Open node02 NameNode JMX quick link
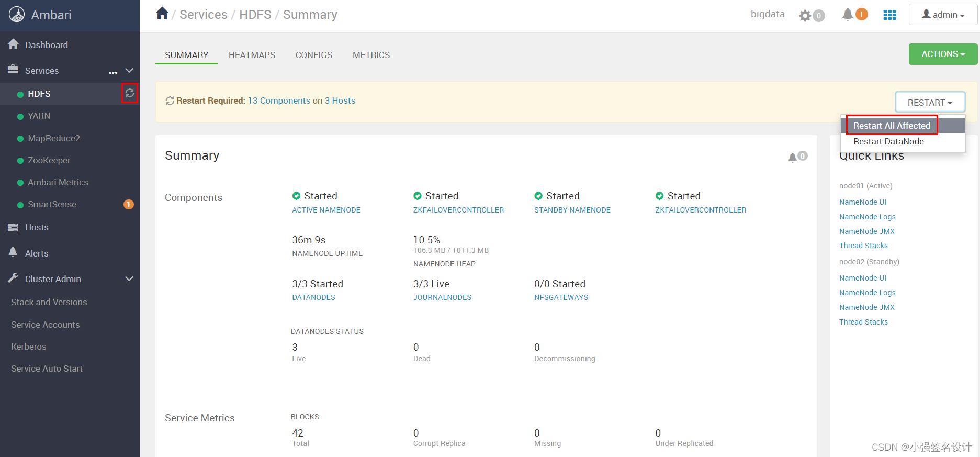980x457 pixels. coord(867,307)
